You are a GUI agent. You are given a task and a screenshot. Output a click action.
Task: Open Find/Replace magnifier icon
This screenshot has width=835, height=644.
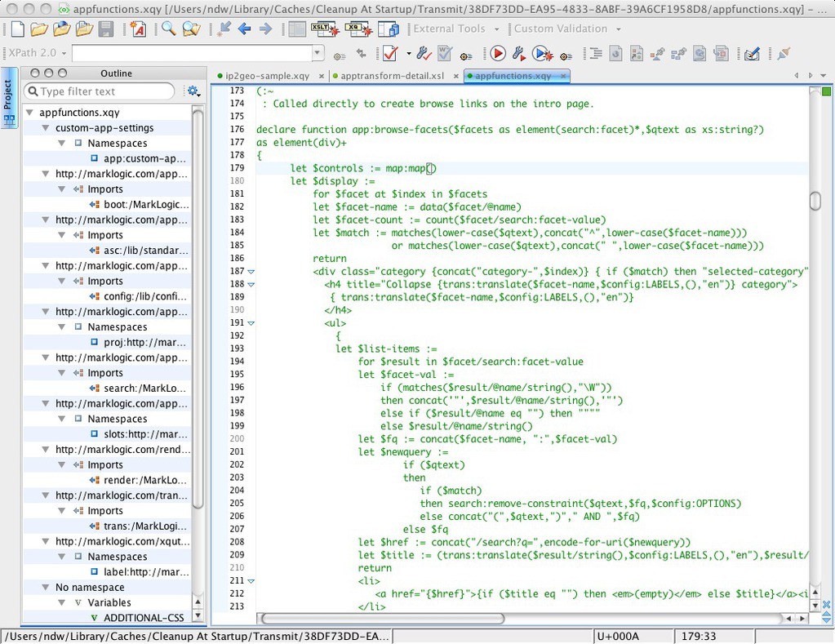coord(168,29)
